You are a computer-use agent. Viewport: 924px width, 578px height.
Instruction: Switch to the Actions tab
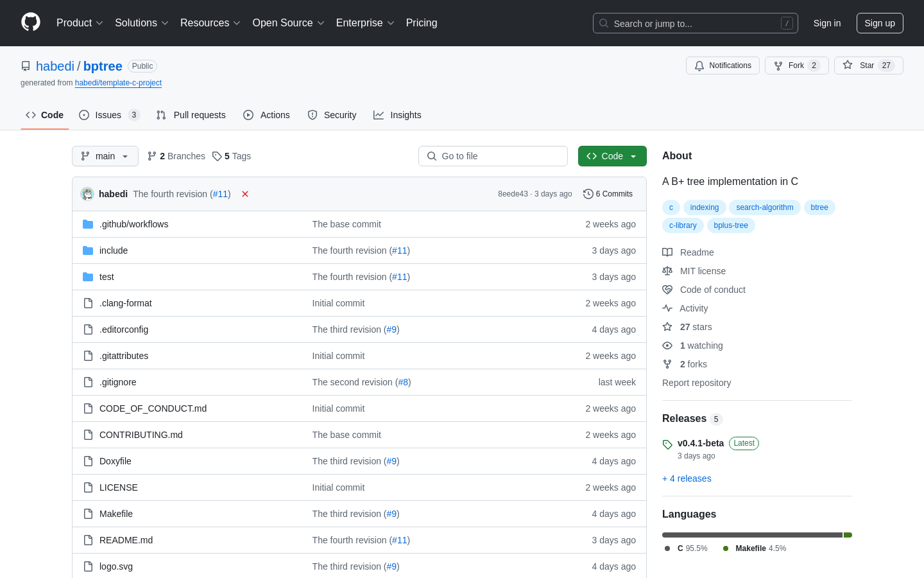[x=266, y=115]
